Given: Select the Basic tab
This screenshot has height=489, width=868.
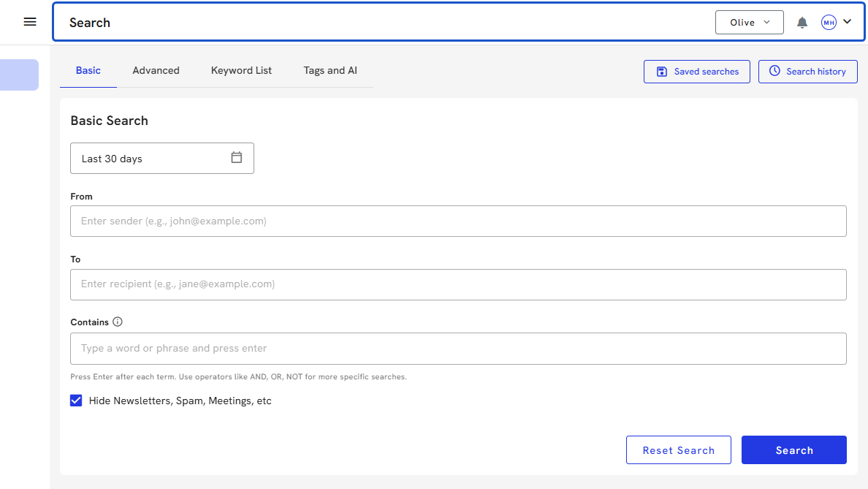Looking at the screenshot, I should click(88, 71).
